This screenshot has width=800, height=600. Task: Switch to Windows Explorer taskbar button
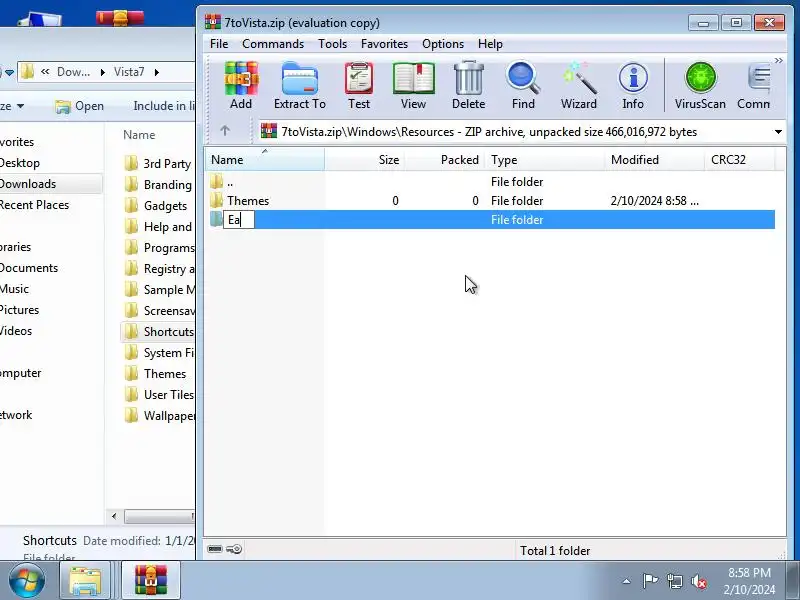tap(85, 581)
